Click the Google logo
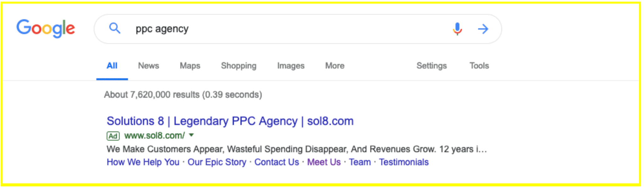 pos(46,28)
